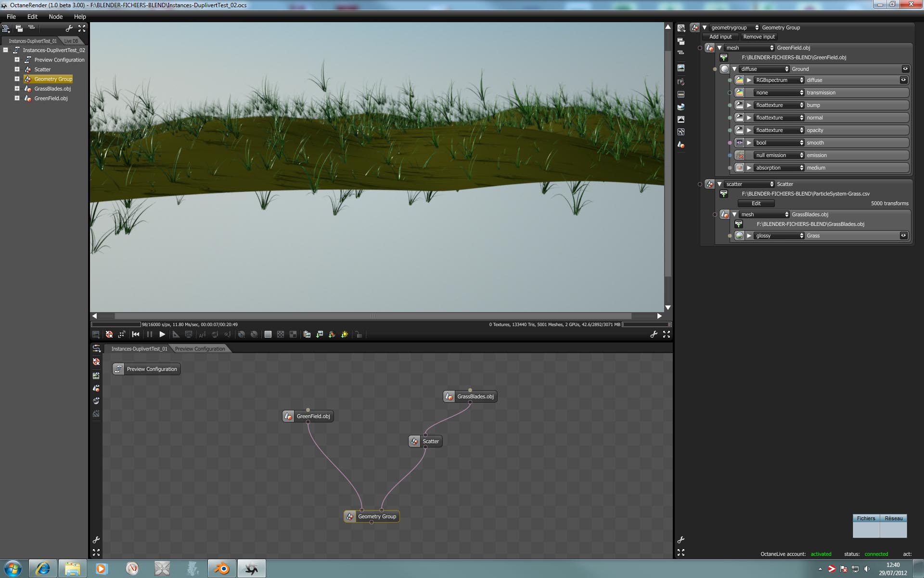
Task: Toggle eye icon on RGBspectrum diffuse row
Action: [903, 80]
